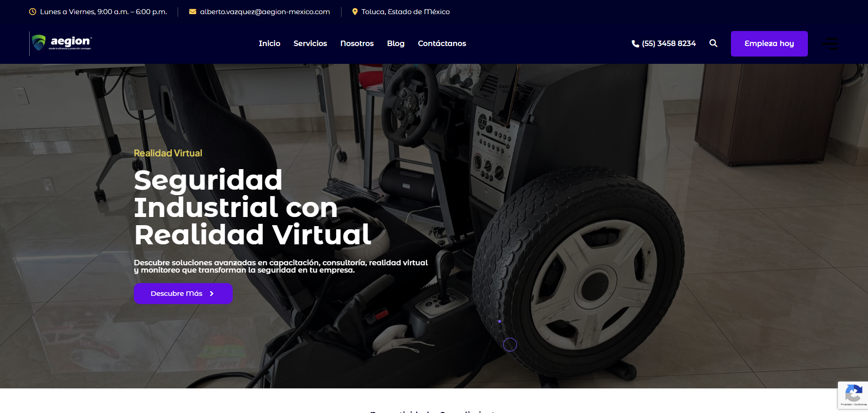Open search with the magnifying glass icon
The image size is (868, 413).
pyautogui.click(x=713, y=43)
